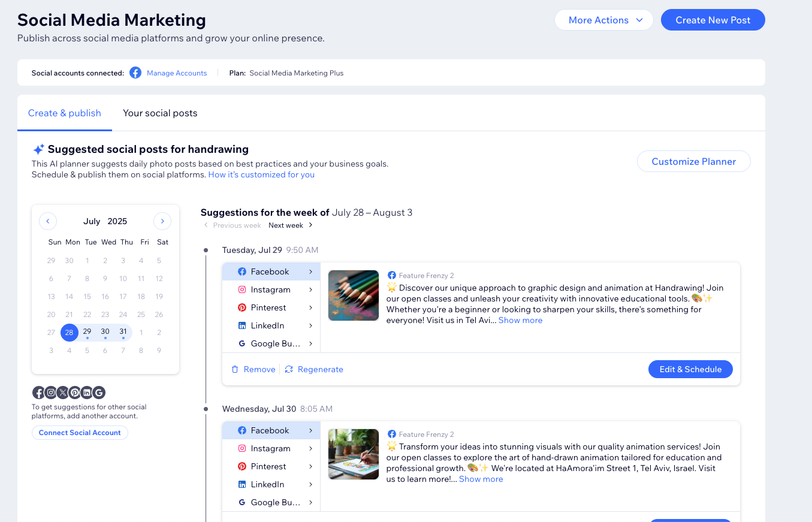
Task: Click Instagram logo in Tuesday post's platform list
Action: coord(242,289)
